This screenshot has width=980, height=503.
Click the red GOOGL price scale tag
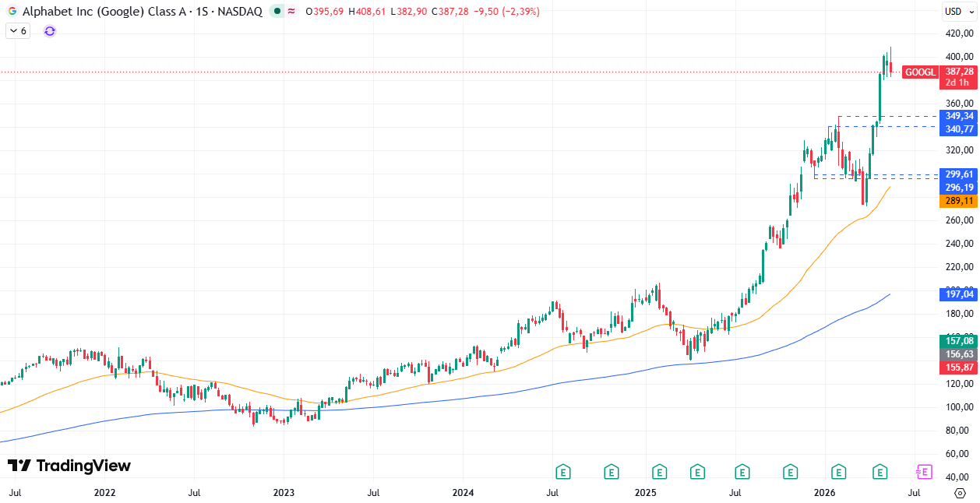921,72
